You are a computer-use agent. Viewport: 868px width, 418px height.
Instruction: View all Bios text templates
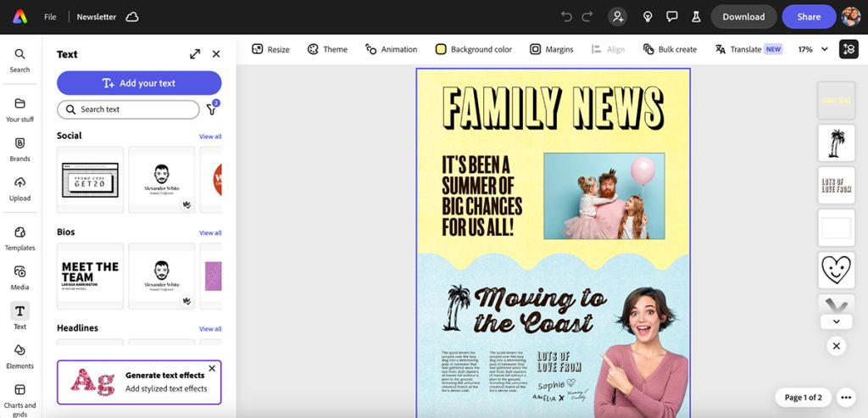tap(210, 232)
